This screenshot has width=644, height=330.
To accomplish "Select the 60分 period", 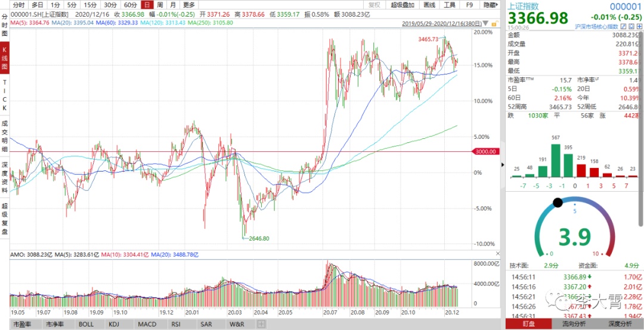I will (130, 5).
